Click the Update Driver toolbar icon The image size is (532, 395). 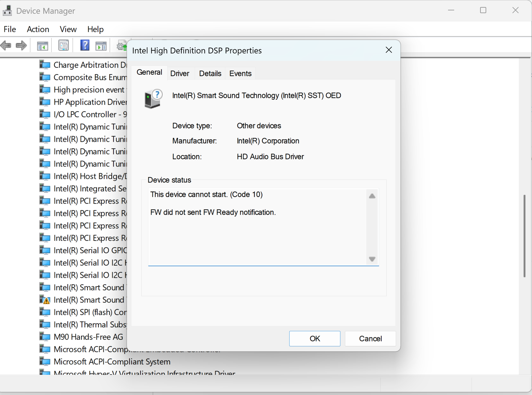coord(121,45)
